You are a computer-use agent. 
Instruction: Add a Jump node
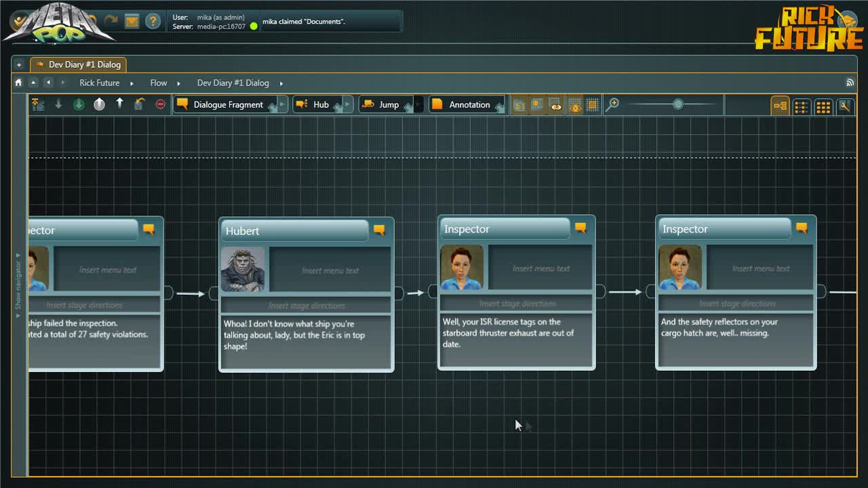pyautogui.click(x=386, y=104)
